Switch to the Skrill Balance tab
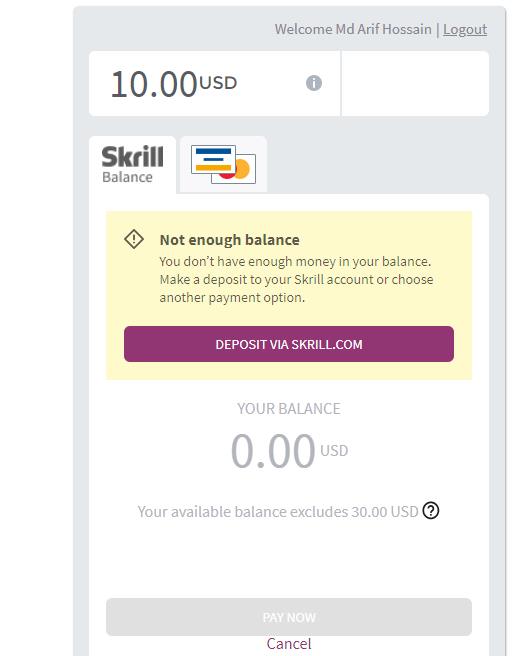529x656 pixels. pyautogui.click(x=133, y=164)
